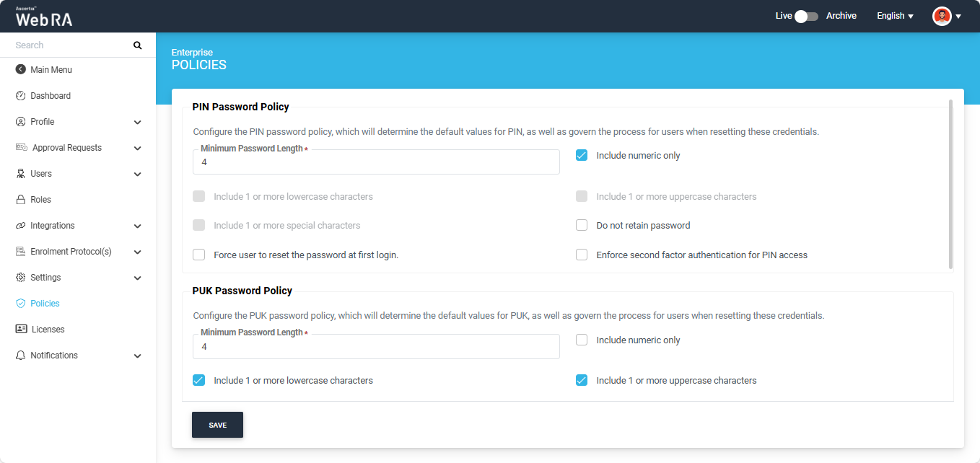Image resolution: width=980 pixels, height=463 pixels.
Task: Expand the Enrolment Protocol(s) section
Action: [137, 252]
